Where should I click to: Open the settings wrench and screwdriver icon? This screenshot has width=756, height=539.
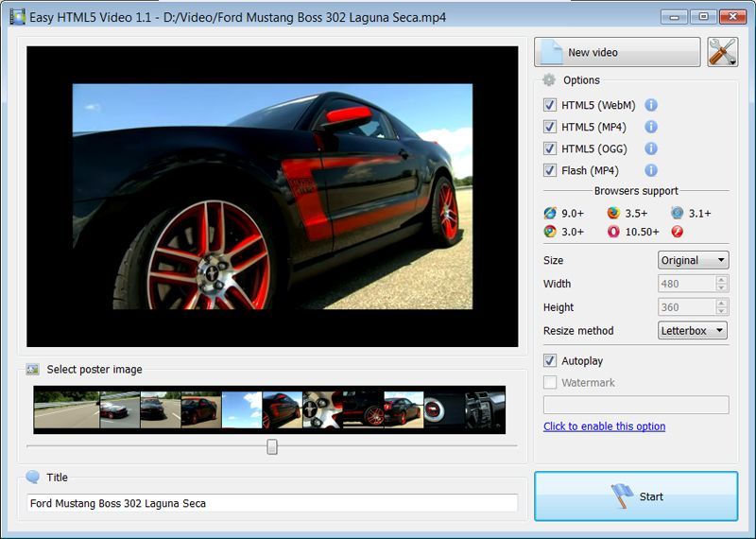tap(722, 52)
